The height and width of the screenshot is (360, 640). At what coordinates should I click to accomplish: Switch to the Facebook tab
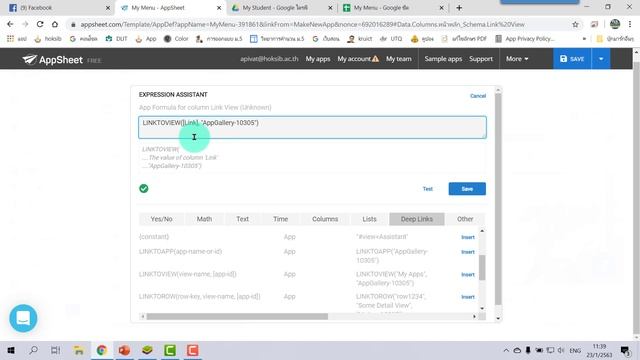59,8
